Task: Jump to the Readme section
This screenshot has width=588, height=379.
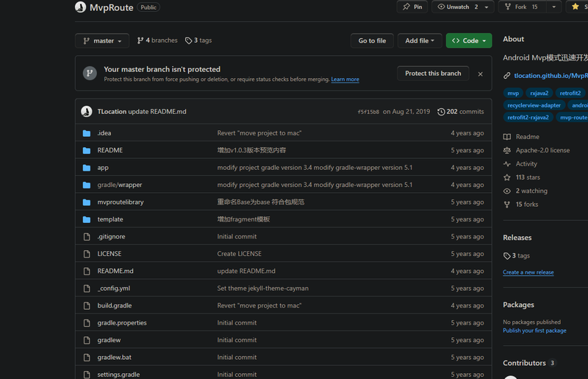Action: 521,137
